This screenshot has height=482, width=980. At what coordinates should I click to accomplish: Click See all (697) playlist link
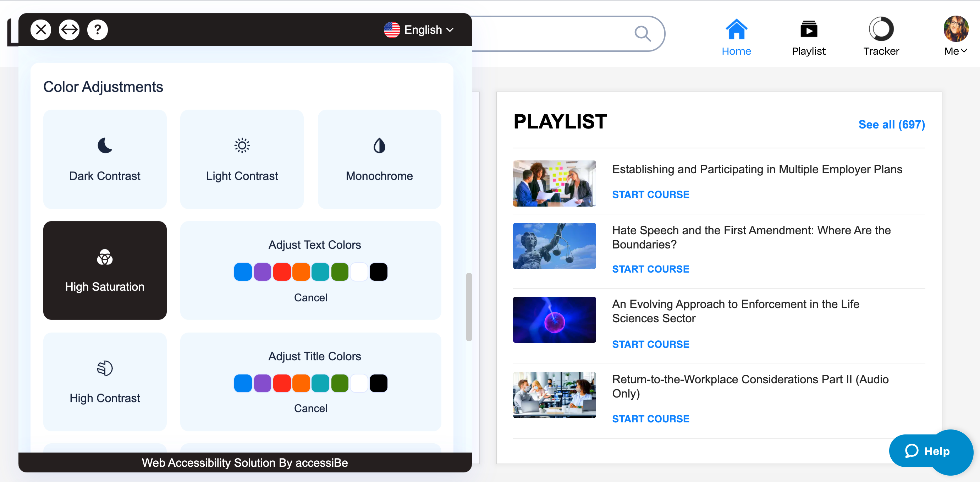pyautogui.click(x=891, y=124)
